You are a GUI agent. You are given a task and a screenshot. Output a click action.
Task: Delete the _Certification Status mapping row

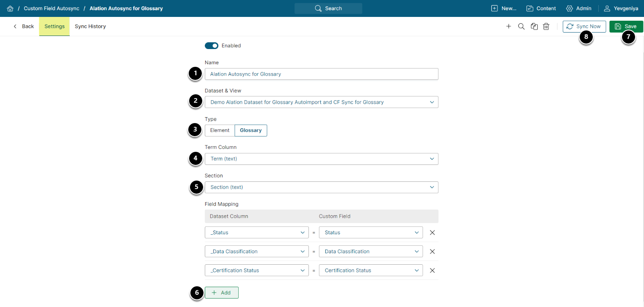[x=432, y=271]
